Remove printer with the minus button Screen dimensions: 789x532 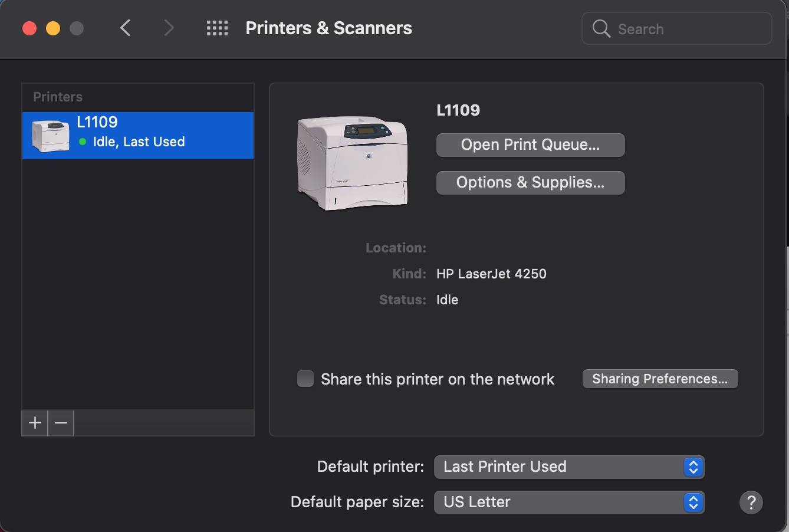61,423
